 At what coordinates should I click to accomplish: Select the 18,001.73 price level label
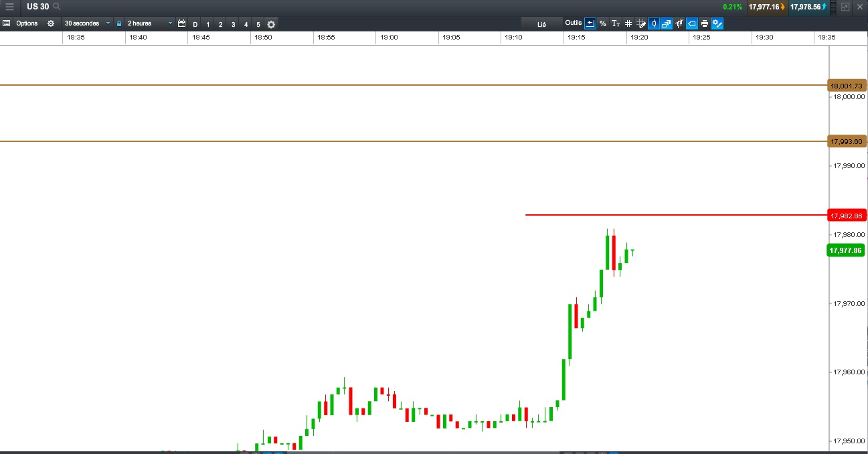[x=847, y=86]
